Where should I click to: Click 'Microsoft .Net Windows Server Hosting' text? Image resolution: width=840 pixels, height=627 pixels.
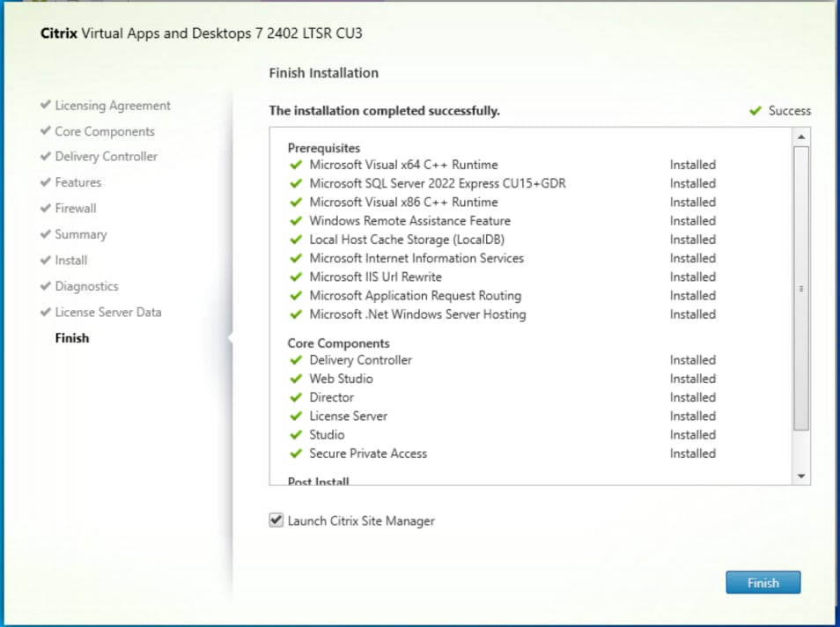coord(417,314)
